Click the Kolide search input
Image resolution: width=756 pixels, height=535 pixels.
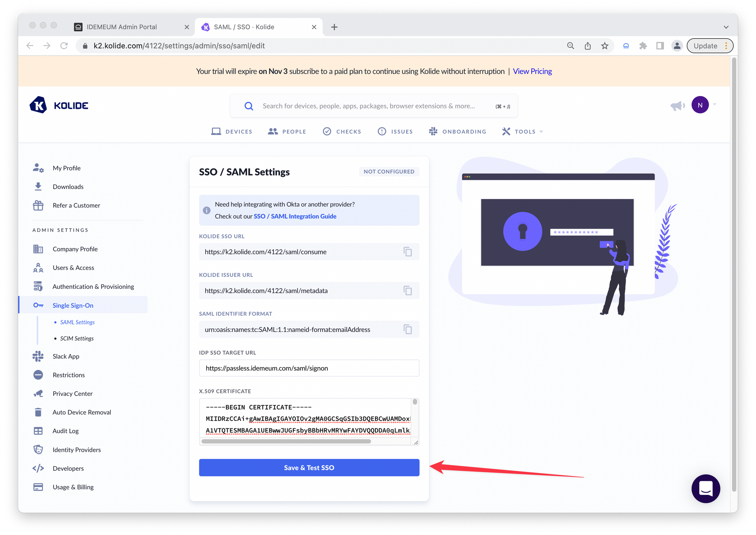(374, 106)
